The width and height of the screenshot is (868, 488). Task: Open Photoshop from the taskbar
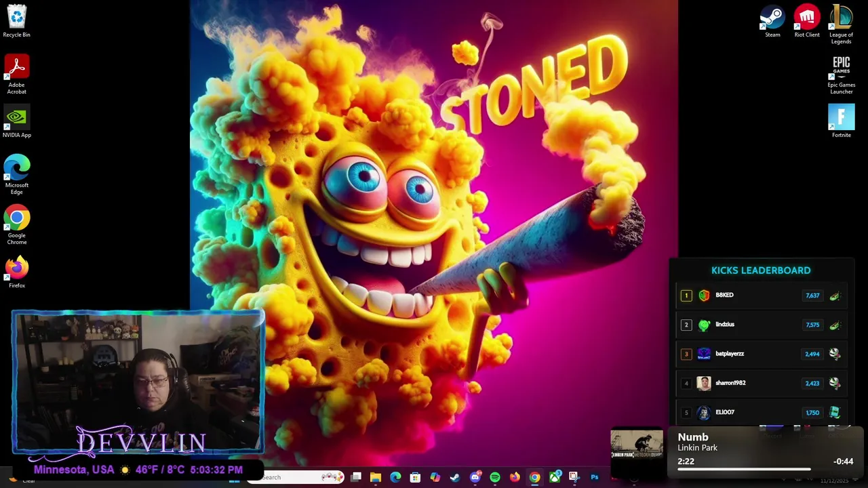(x=594, y=477)
